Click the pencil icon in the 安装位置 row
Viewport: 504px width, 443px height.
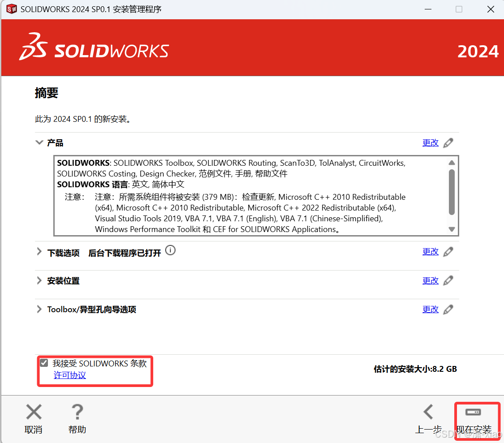[448, 281]
